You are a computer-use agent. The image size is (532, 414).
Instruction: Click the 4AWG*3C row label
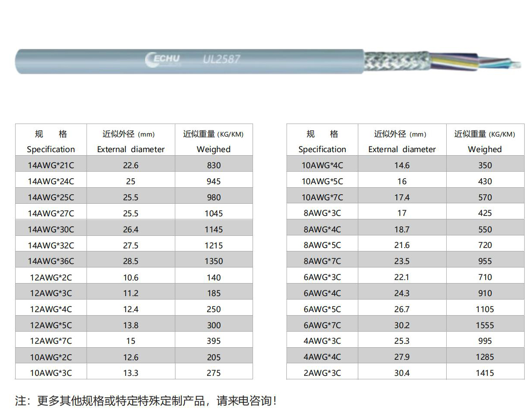click(x=322, y=341)
